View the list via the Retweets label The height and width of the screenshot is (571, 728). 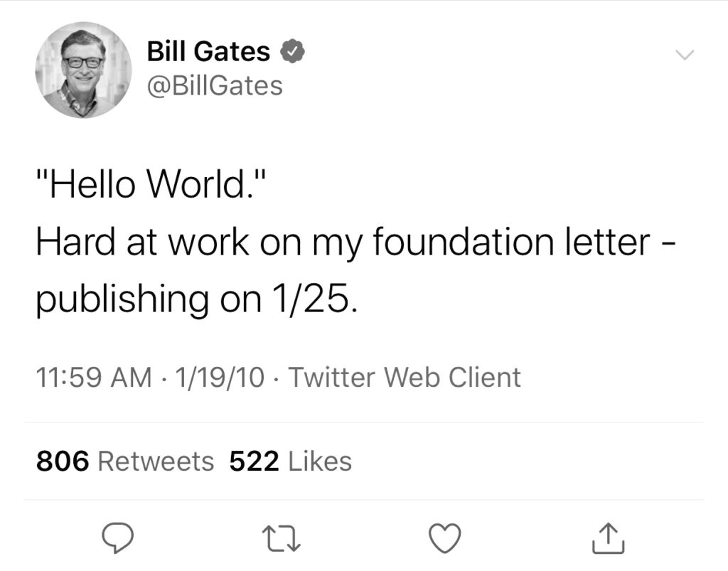155,461
